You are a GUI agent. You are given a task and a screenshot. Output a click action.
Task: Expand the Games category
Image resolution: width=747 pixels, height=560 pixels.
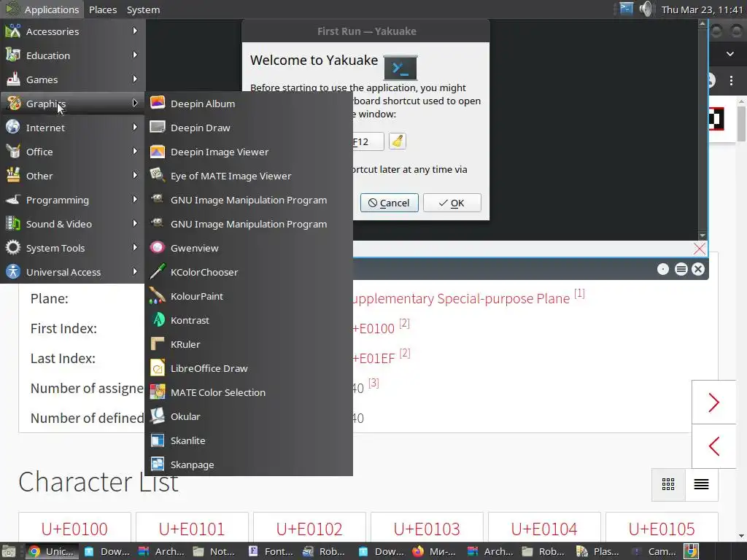(72, 79)
